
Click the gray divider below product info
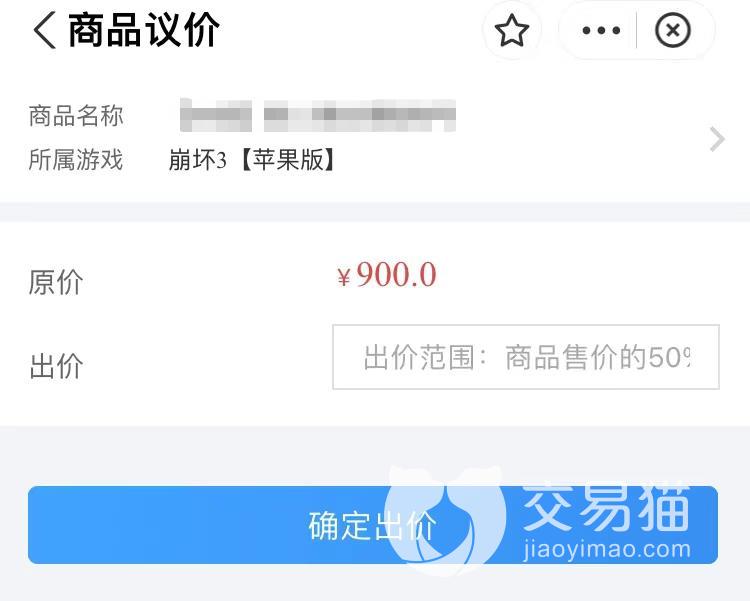[x=375, y=211]
